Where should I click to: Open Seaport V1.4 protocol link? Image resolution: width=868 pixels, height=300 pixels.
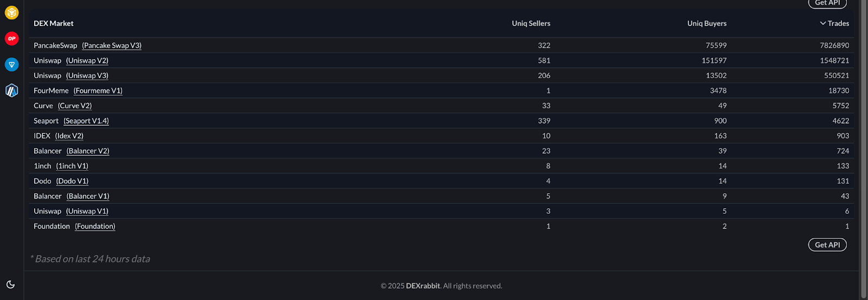point(86,121)
